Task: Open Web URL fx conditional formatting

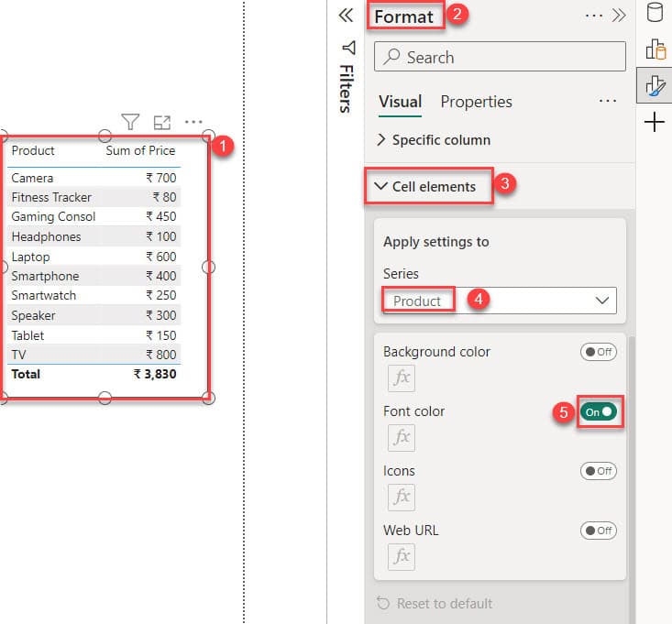Action: click(x=402, y=557)
